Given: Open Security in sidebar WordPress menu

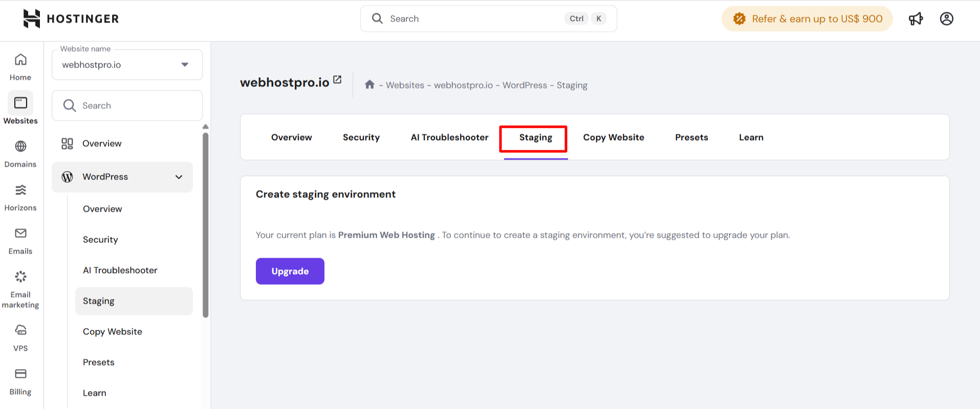Looking at the screenshot, I should (100, 239).
